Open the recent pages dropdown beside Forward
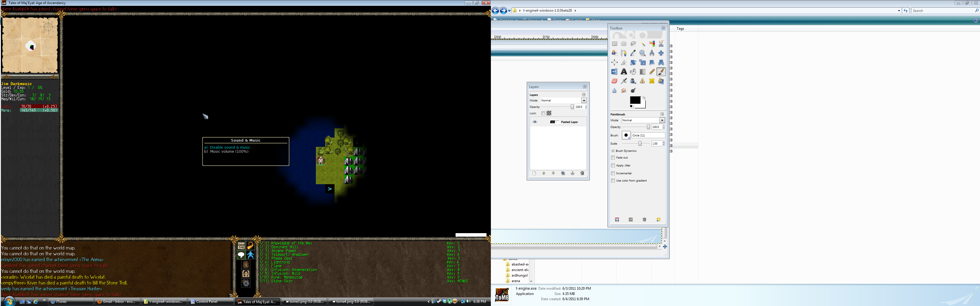Viewport: 980px width, 306px height. click(x=510, y=11)
